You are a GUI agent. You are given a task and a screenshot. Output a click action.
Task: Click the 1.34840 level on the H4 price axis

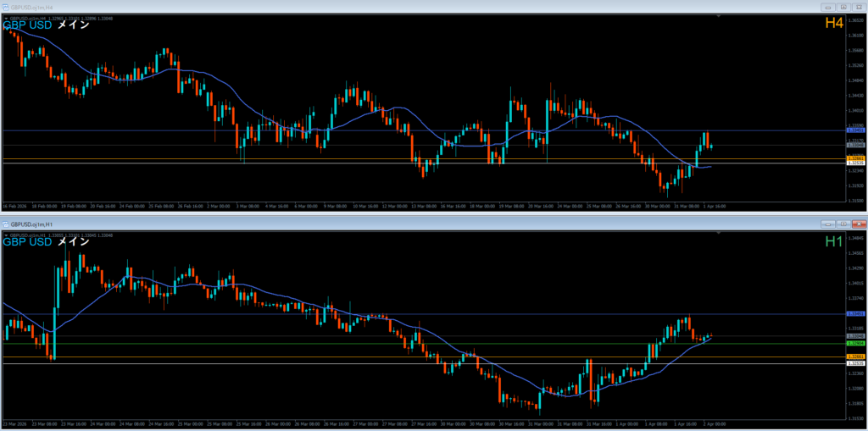pyautogui.click(x=856, y=80)
